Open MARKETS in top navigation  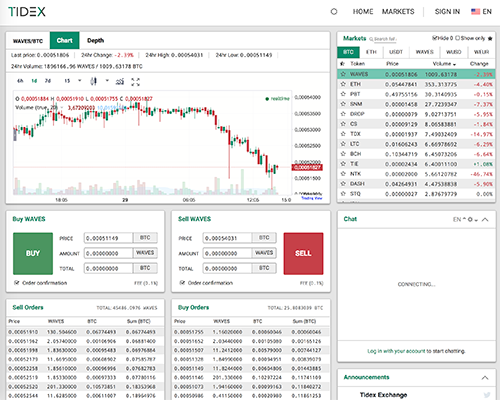[x=398, y=12]
